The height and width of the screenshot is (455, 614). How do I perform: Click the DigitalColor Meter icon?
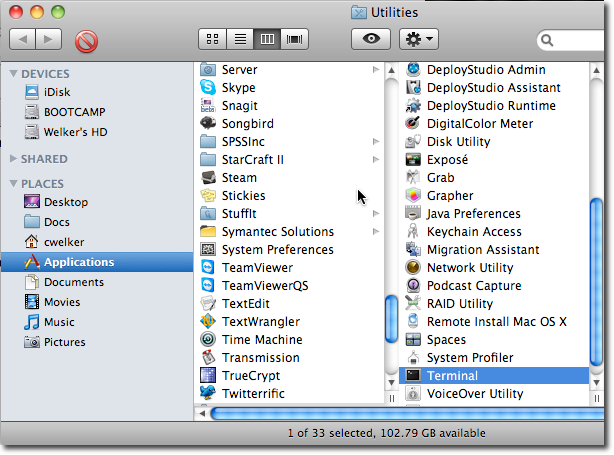click(x=413, y=123)
